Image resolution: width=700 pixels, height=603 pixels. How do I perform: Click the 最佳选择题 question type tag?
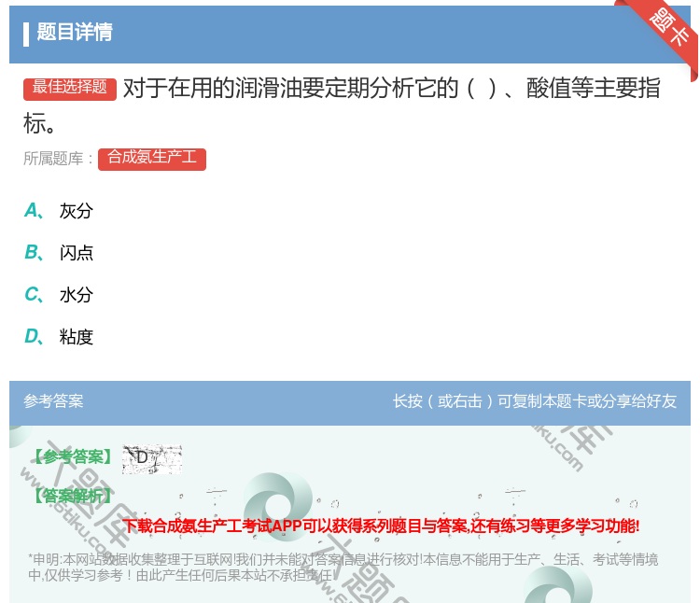tap(70, 89)
